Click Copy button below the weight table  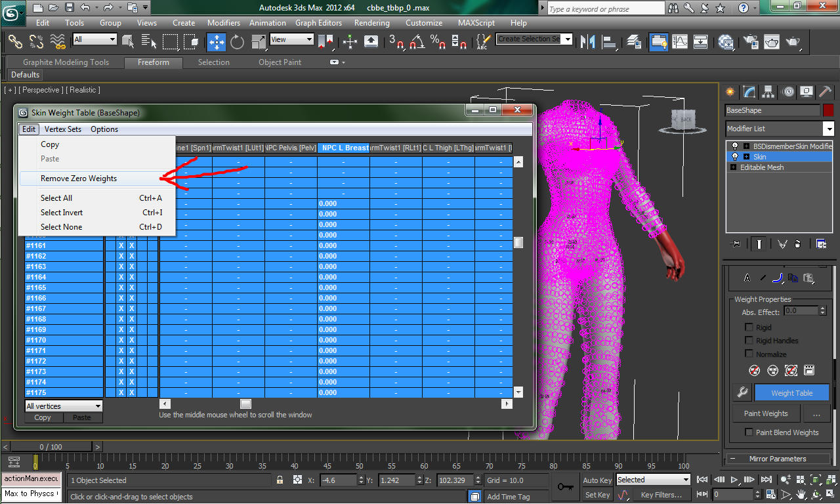pyautogui.click(x=43, y=417)
